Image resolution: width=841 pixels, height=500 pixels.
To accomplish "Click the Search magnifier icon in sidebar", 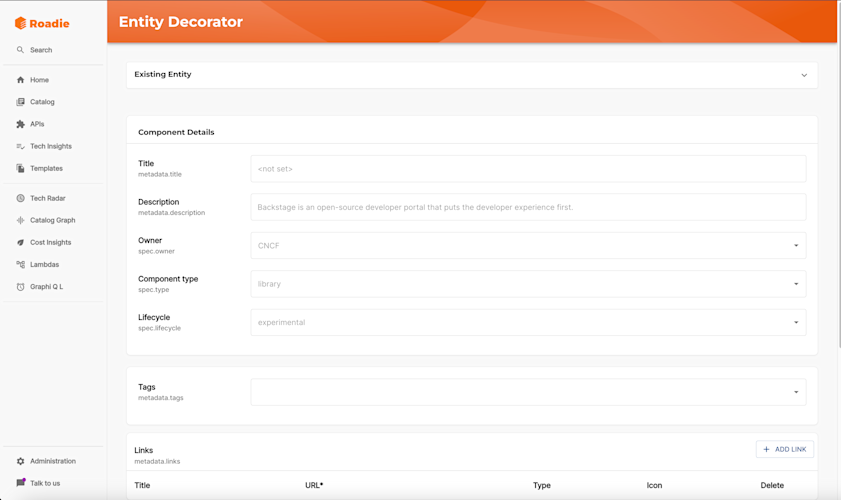I will [x=20, y=50].
